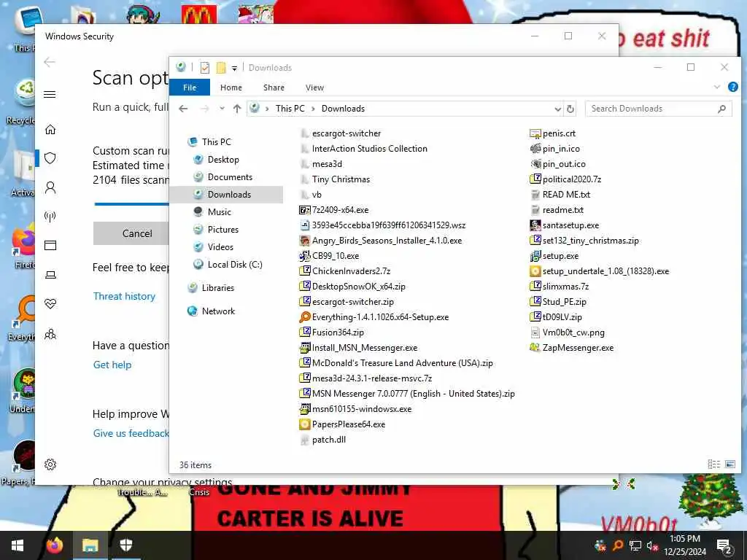Open Device security laptop icon
The image size is (747, 560).
[50, 275]
